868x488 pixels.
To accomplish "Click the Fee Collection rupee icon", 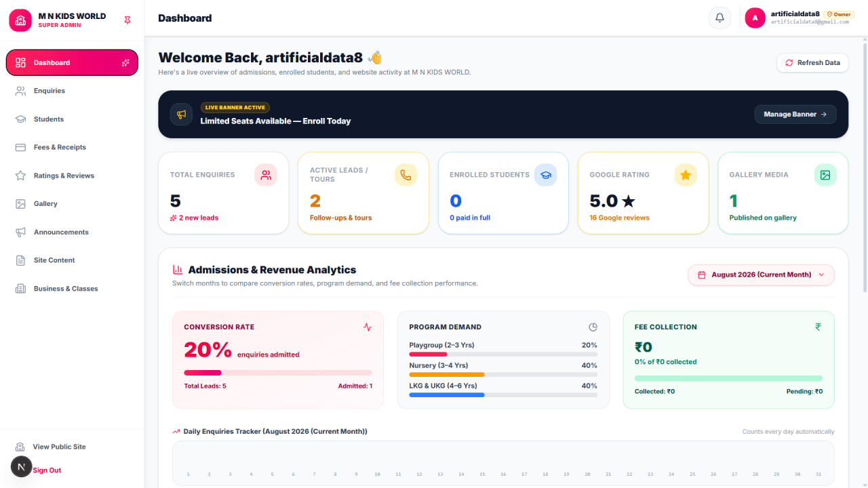I will point(818,327).
